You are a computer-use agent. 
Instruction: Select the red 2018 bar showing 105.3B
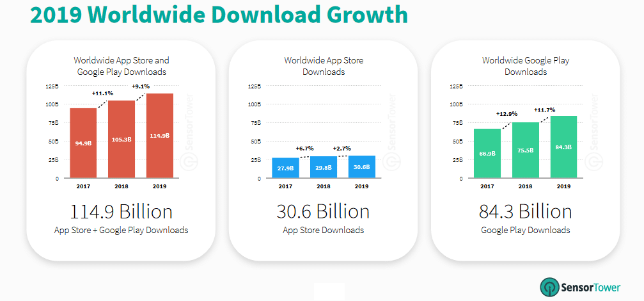(121, 139)
